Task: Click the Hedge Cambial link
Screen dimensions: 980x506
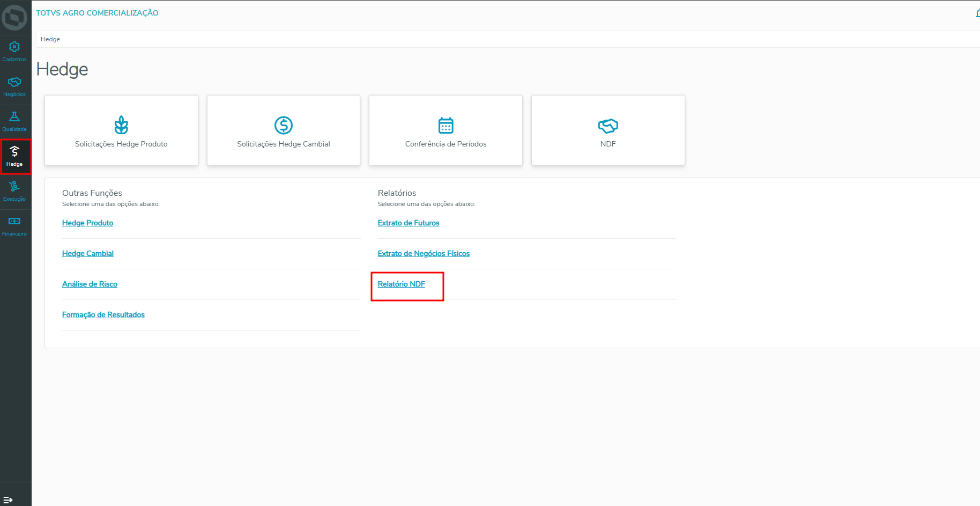Action: [88, 253]
